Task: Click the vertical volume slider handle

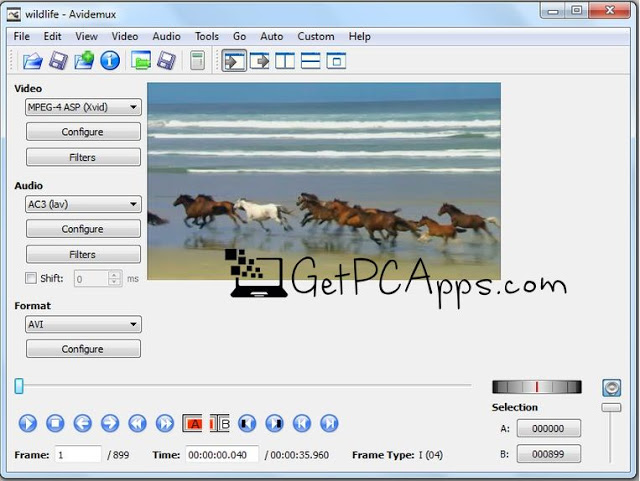Action: click(x=611, y=408)
